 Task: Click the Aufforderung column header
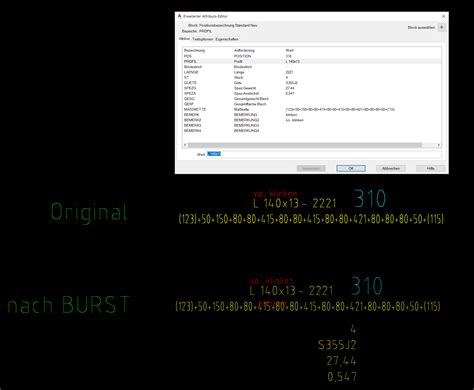tap(244, 50)
